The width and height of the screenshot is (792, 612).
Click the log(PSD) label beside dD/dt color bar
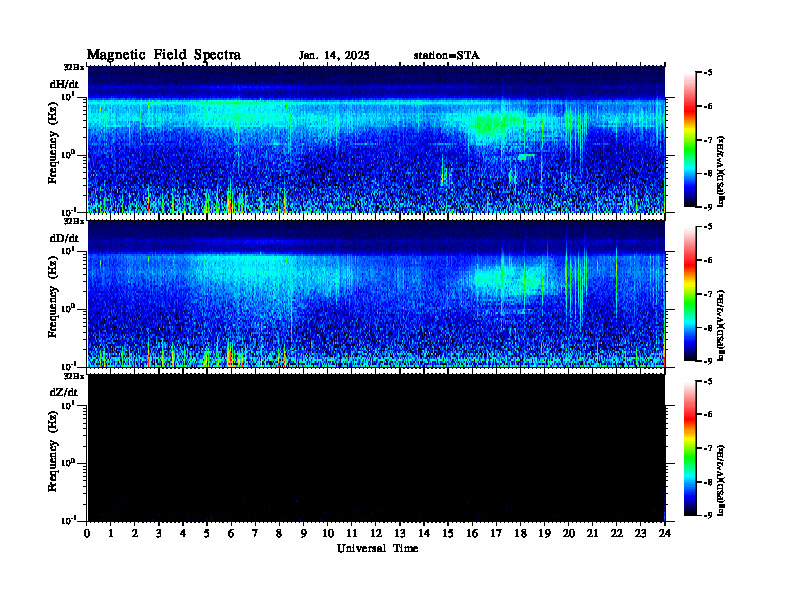721,326
